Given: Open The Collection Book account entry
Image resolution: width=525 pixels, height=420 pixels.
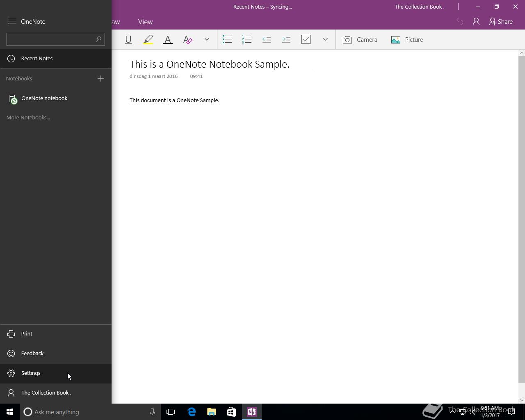Looking at the screenshot, I should point(56,393).
